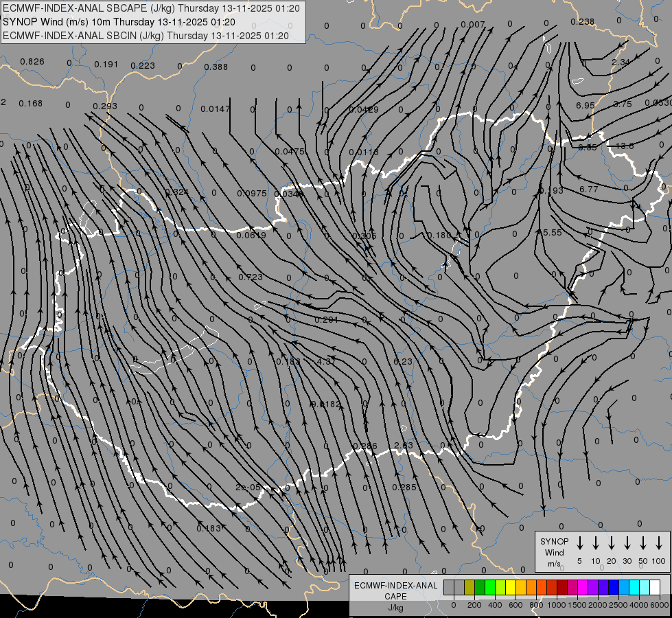This screenshot has width=672, height=618.
Task: Click the map value 0.324
Action: pos(177,192)
